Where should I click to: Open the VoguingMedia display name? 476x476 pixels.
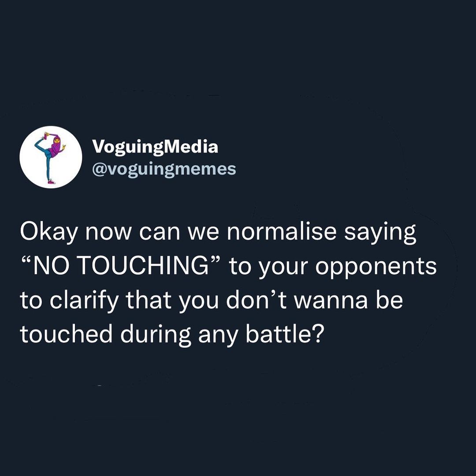[x=155, y=147]
